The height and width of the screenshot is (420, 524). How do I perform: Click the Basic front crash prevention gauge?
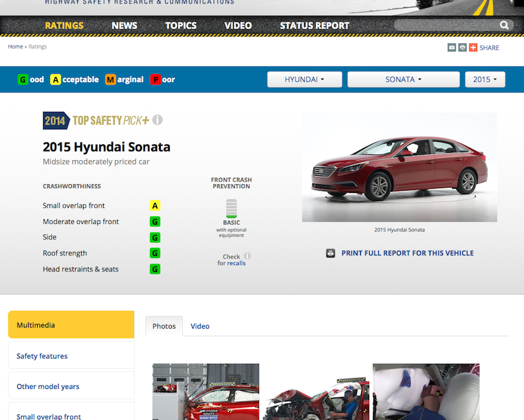[x=232, y=208]
